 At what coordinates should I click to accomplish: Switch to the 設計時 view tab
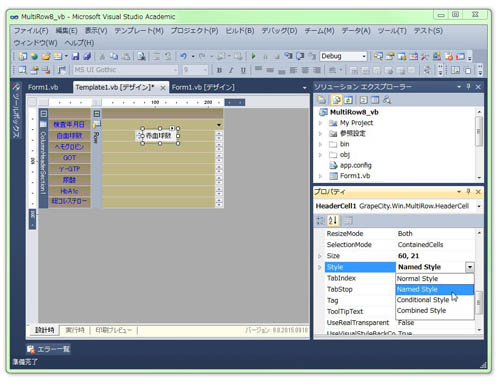[45, 330]
